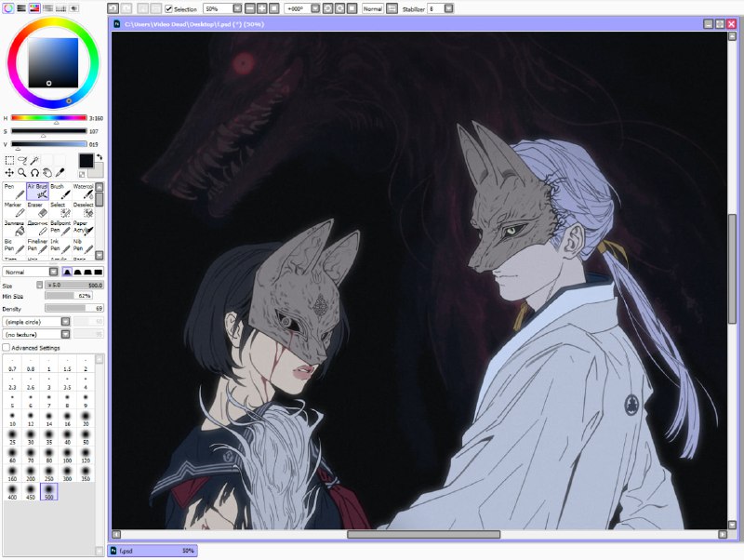Activate the rectangular selection tool
Screen dimensions: 744x560
click(9, 160)
